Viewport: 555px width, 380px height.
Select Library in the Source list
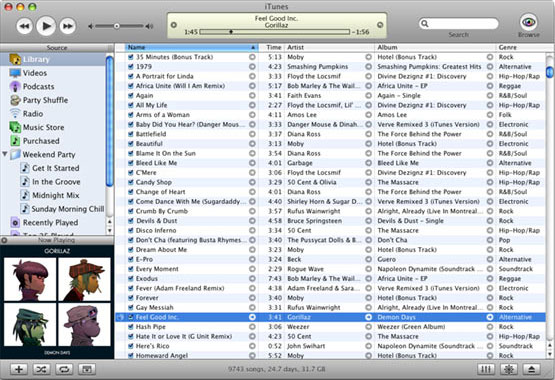pos(53,59)
